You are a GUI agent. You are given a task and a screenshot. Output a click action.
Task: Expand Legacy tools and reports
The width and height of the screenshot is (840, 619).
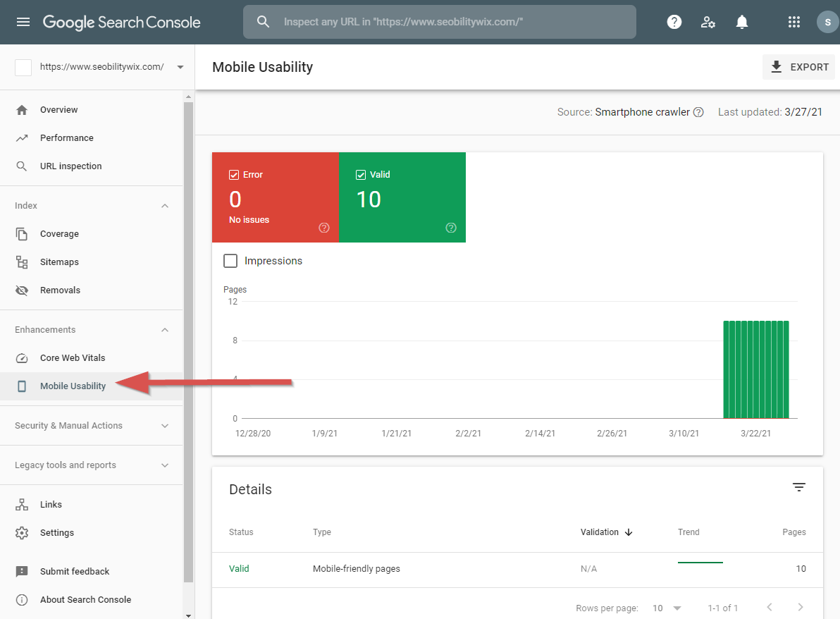click(x=165, y=465)
